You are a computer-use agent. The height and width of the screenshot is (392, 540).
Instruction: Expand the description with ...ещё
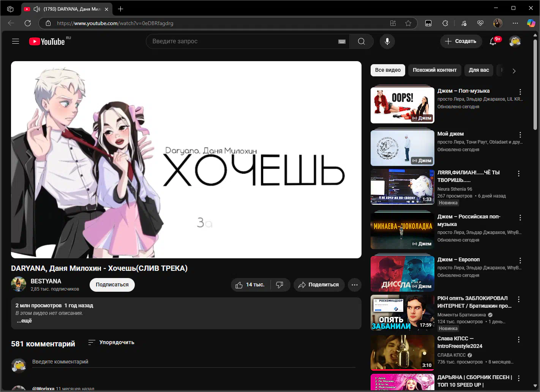[24, 321]
